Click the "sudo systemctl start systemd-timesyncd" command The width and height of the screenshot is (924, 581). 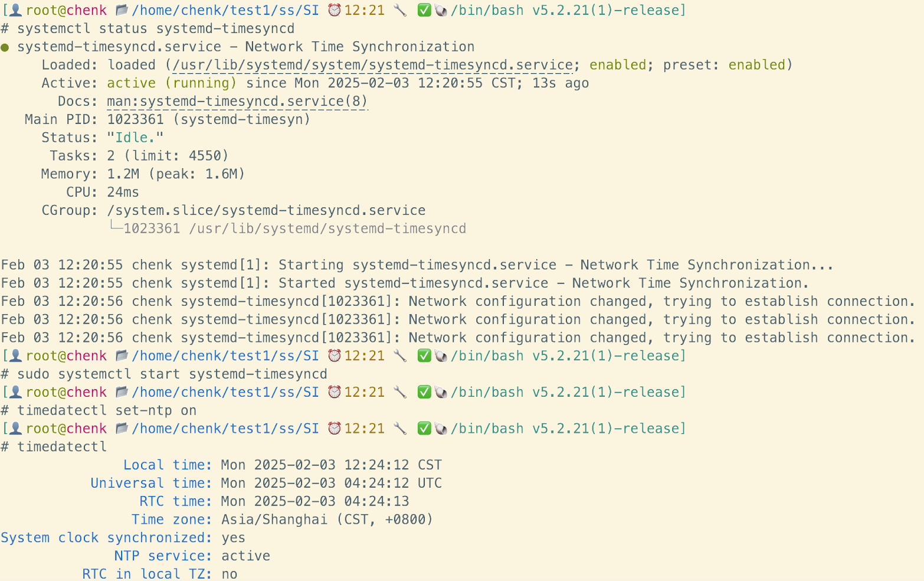(x=172, y=374)
